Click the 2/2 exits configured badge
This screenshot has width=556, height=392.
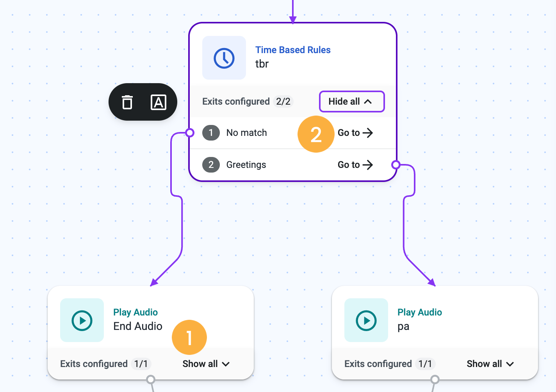click(x=283, y=102)
